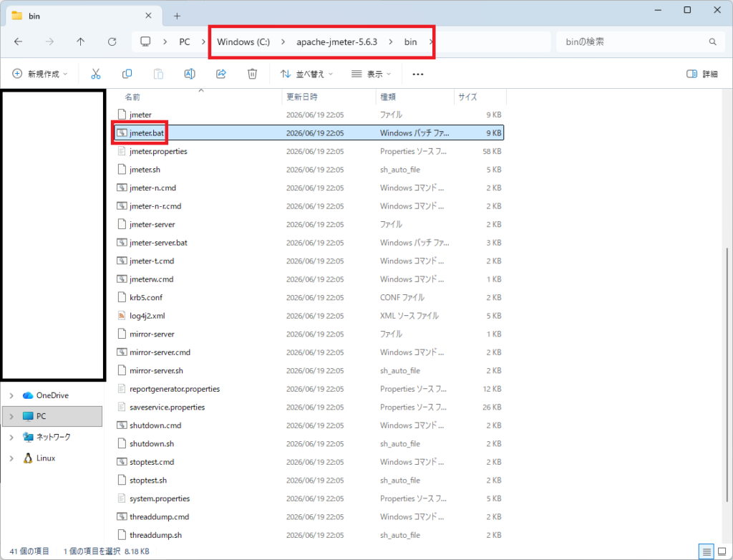Click the jmeter-n.cmd file icon
The width and height of the screenshot is (733, 560).
[x=122, y=188]
